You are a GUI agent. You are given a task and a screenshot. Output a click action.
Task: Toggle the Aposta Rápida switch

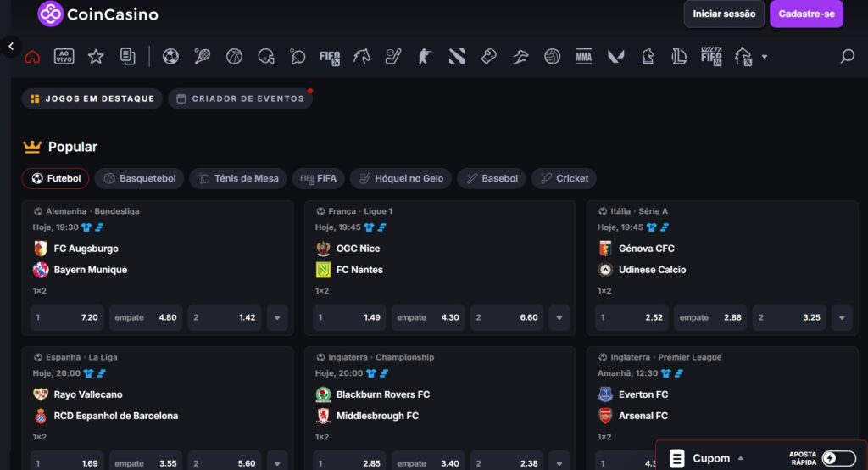click(838, 458)
